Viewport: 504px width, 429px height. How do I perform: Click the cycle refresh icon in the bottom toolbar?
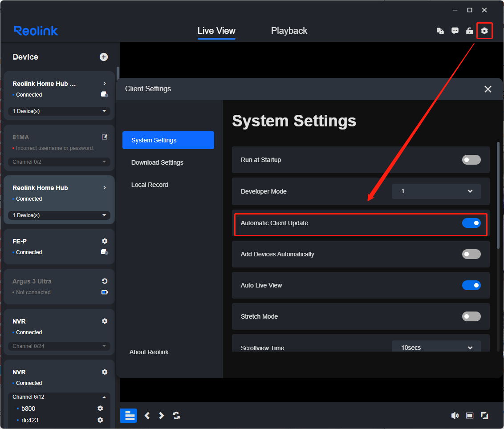176,416
